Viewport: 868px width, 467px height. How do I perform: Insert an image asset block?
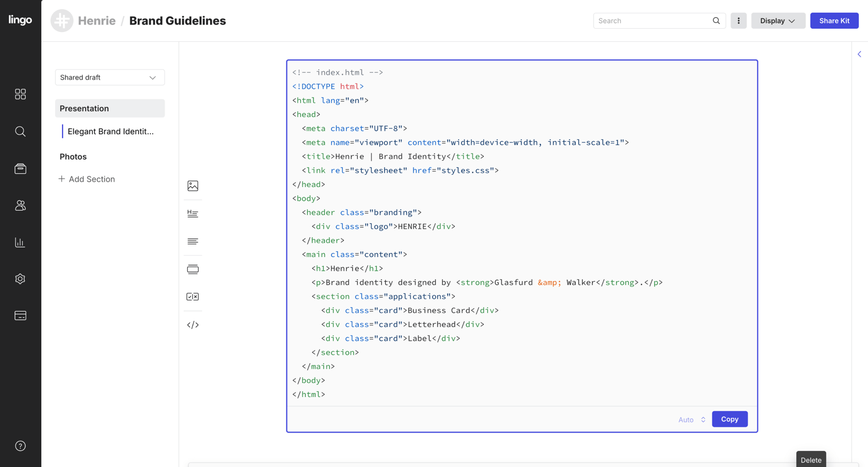tap(193, 186)
